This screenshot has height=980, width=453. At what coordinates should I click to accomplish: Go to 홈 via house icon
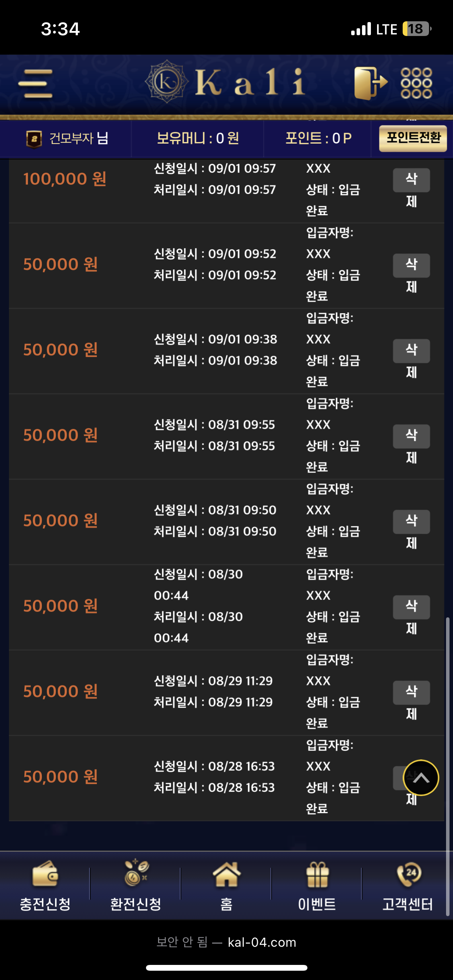click(226, 874)
